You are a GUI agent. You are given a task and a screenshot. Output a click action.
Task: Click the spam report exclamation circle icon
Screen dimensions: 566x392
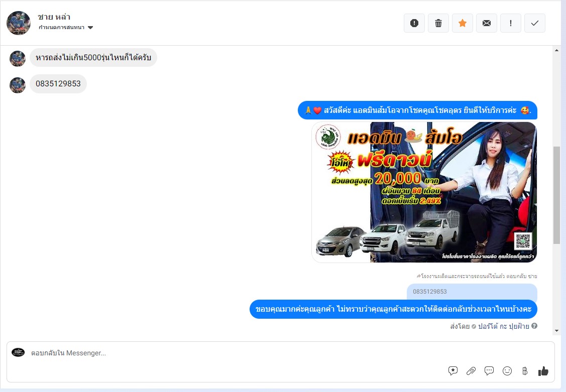[414, 23]
